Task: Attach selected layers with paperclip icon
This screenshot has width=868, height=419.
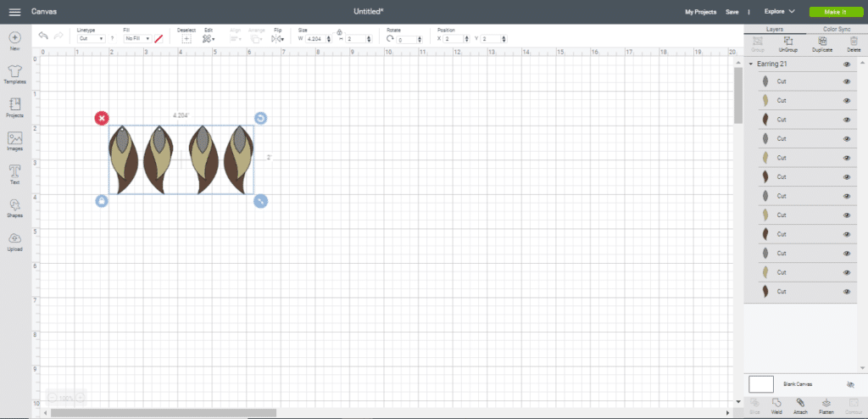Action: point(799,405)
